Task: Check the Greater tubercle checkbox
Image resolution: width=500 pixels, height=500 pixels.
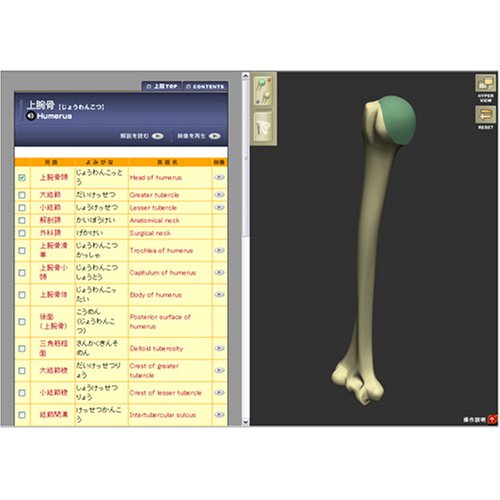Action: coord(22,195)
